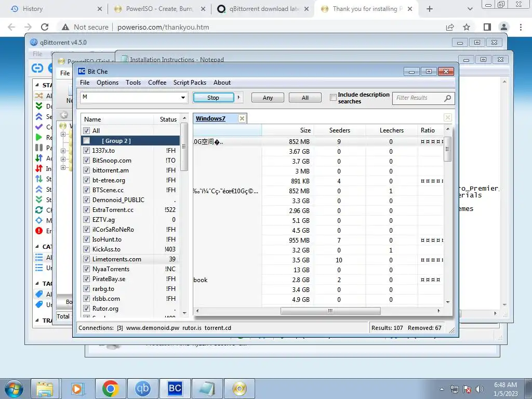Switch to Bit Che in taskbar
This screenshot has width=532, height=399.
point(175,389)
